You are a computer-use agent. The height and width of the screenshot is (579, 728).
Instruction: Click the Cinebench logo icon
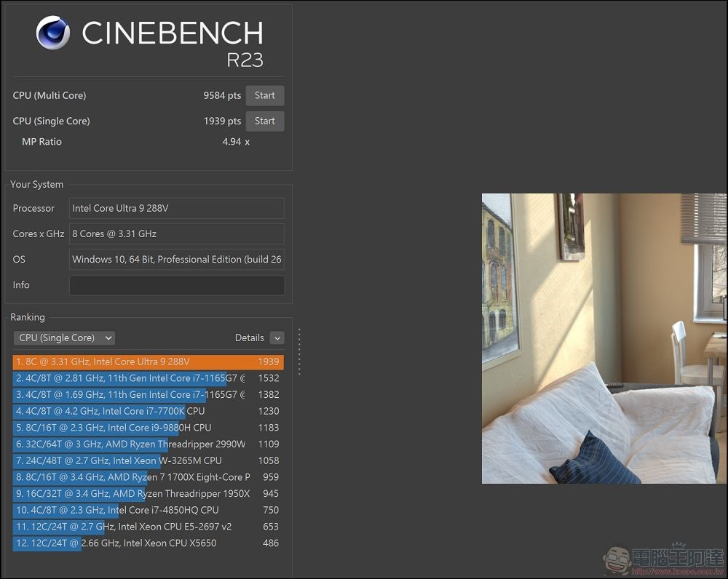(53, 33)
